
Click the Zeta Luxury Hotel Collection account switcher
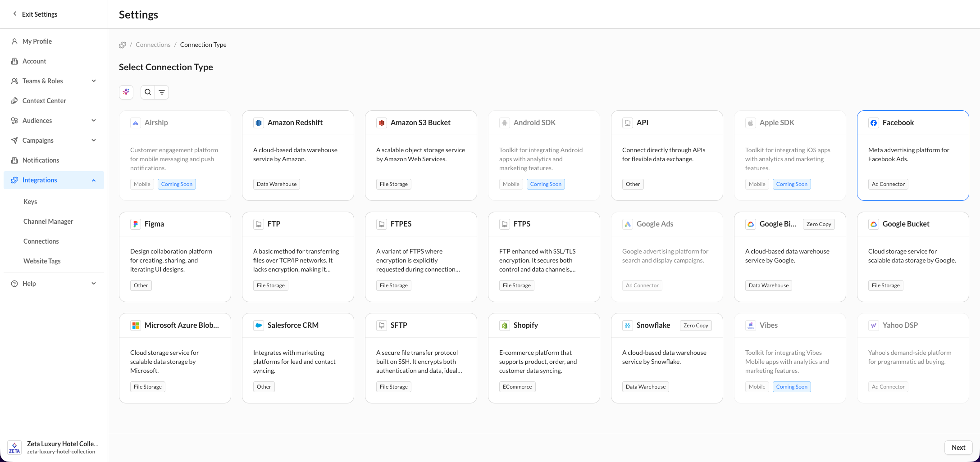54,447
